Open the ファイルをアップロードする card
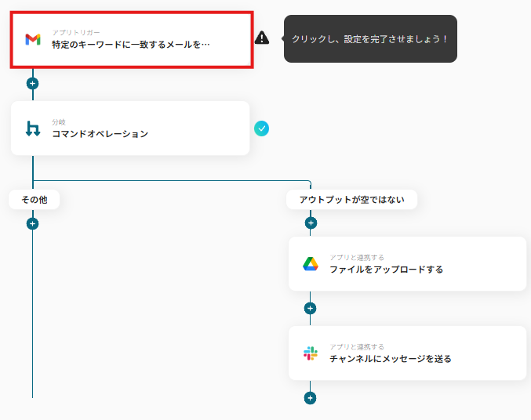 click(407, 263)
